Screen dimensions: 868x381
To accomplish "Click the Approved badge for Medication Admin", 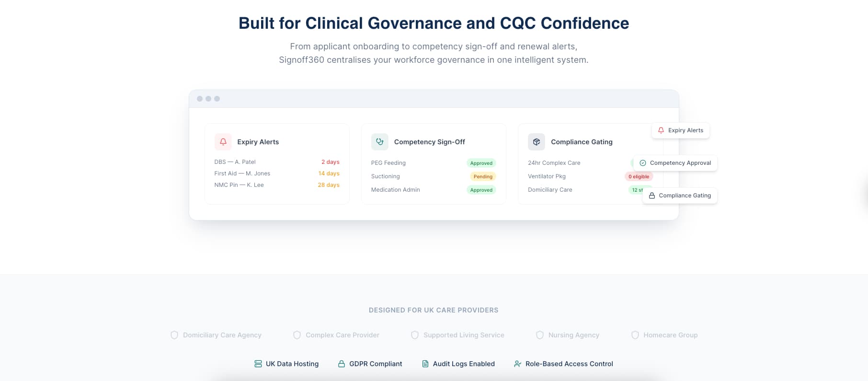I will click(481, 190).
